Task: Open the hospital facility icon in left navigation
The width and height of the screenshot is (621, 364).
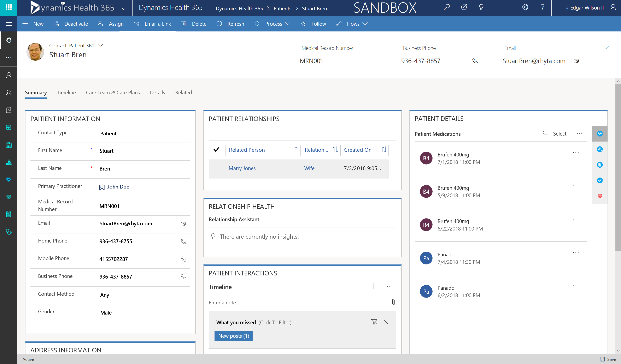Action: click(9, 145)
